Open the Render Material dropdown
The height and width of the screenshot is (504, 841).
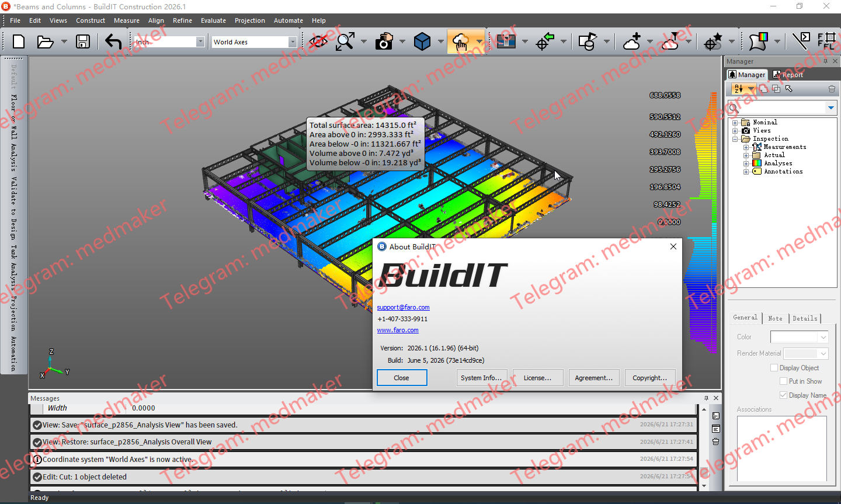[823, 353]
